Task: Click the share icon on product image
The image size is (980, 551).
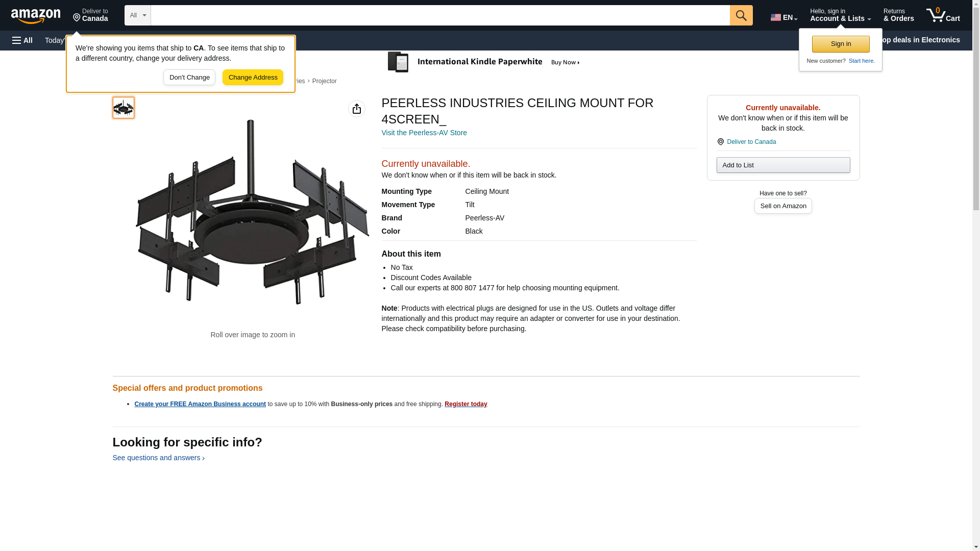Action: (x=356, y=109)
